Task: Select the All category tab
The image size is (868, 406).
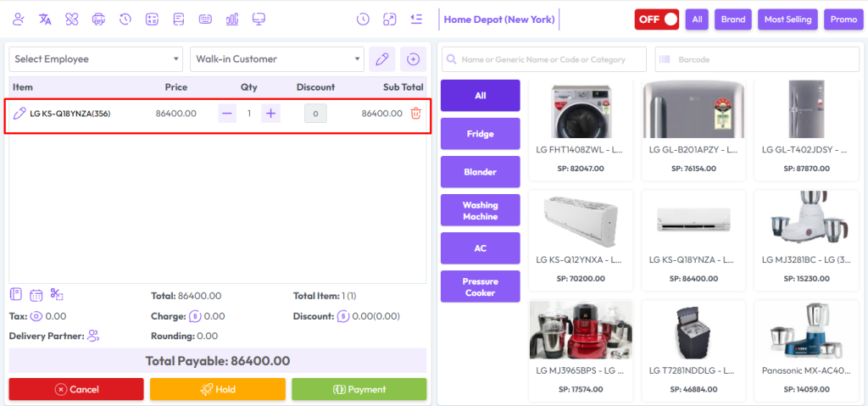Action: (481, 95)
